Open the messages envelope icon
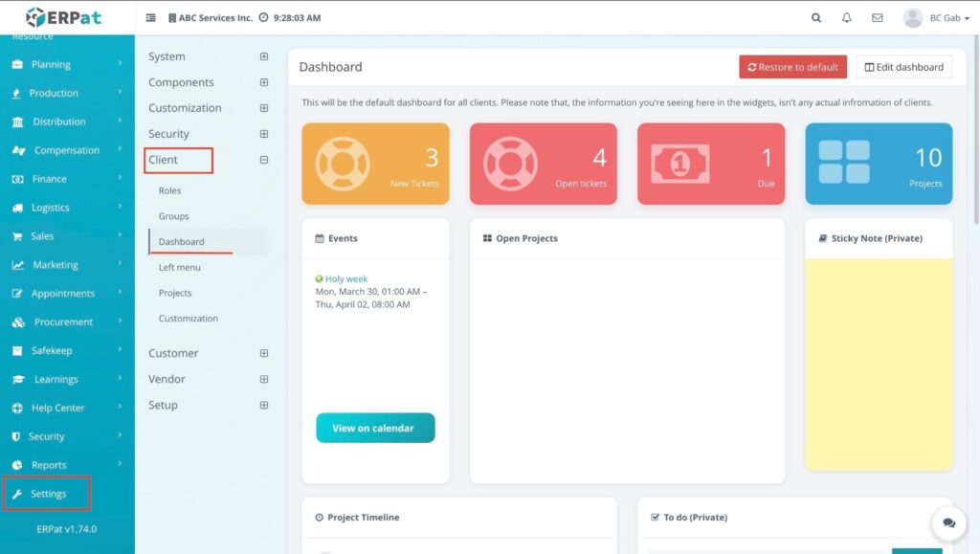The height and width of the screenshot is (554, 980). 877,17
